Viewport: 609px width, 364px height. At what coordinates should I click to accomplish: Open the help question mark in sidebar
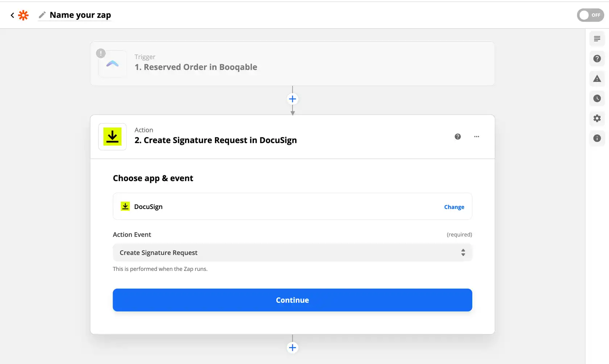click(597, 59)
